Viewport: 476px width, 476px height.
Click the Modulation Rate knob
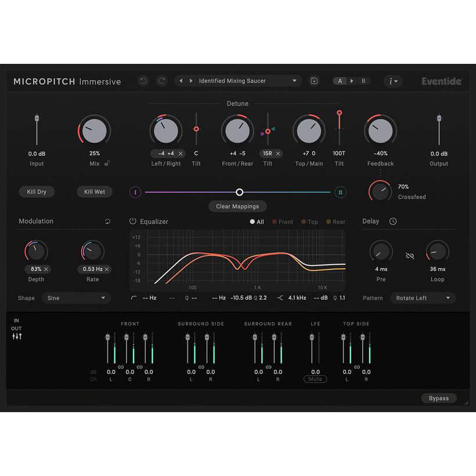[x=93, y=251]
